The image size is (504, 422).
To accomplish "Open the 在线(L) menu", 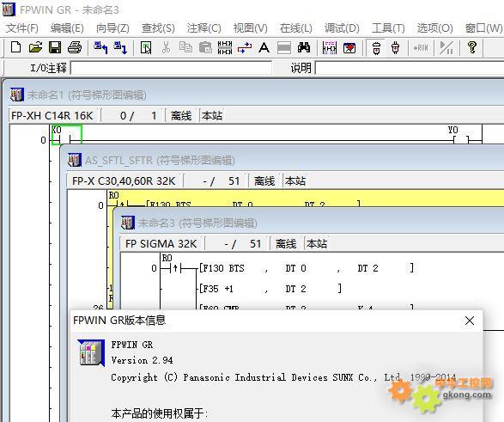I will [x=295, y=28].
